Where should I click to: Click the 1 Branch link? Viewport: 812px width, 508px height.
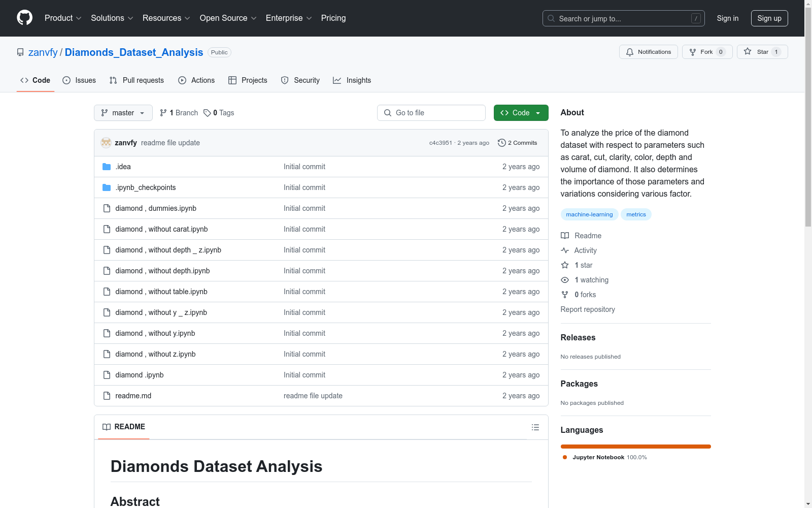(x=179, y=113)
